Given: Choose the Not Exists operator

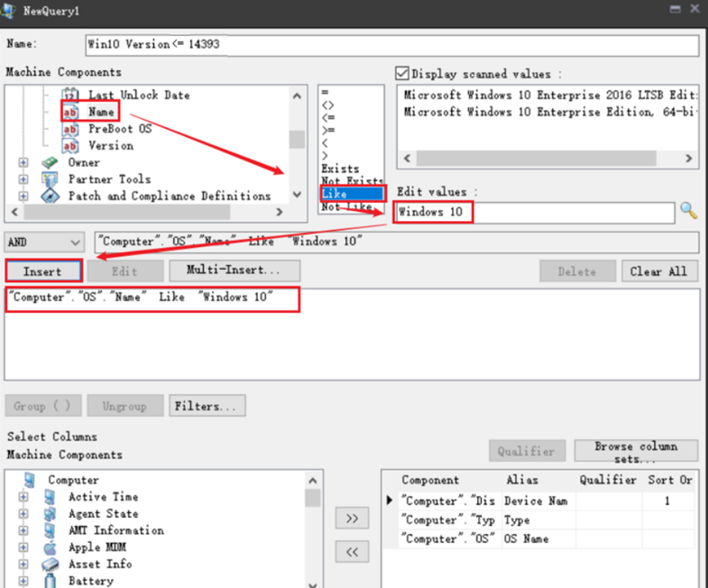Looking at the screenshot, I should coord(350,181).
